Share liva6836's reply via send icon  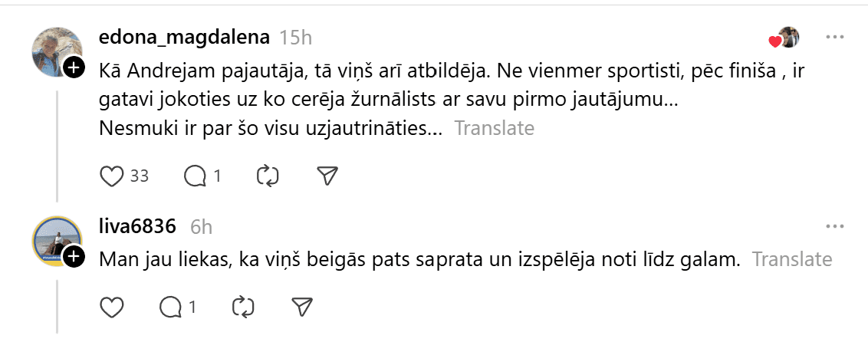[303, 307]
